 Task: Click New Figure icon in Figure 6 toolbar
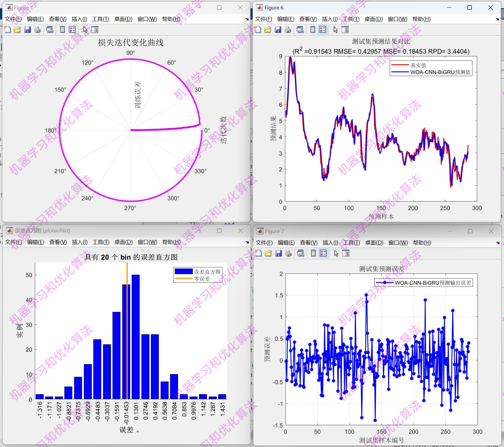(x=258, y=30)
